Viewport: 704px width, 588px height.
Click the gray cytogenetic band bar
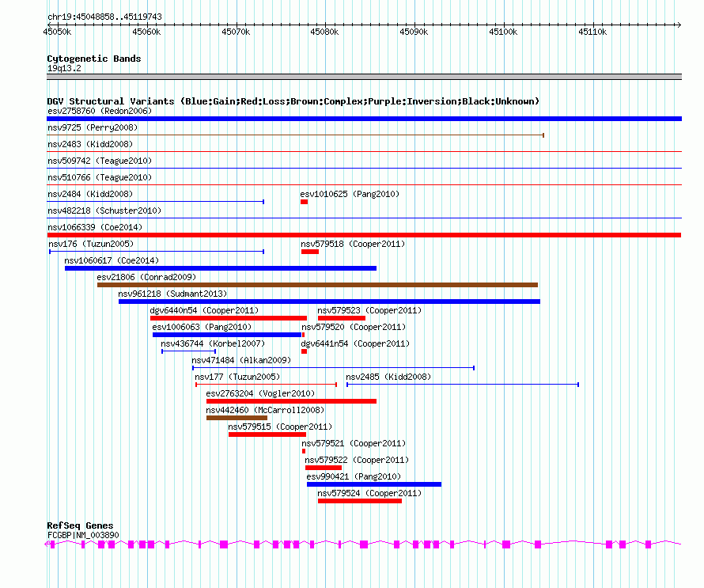click(x=364, y=77)
